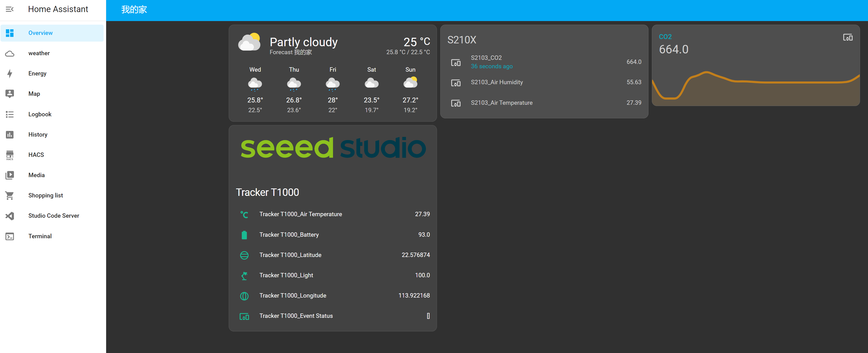Click the History chart icon
868x353 pixels.
pos(10,135)
